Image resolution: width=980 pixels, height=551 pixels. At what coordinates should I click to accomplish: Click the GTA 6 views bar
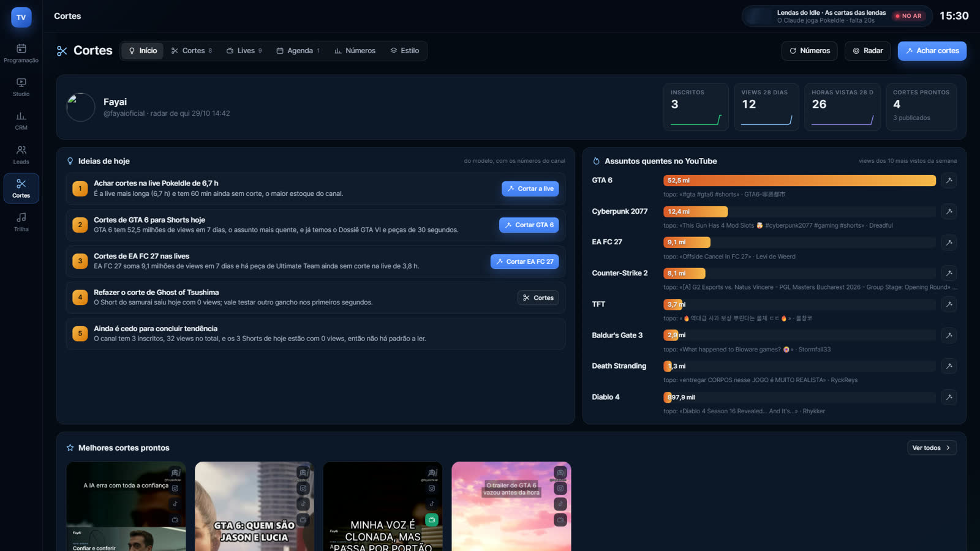click(x=799, y=181)
